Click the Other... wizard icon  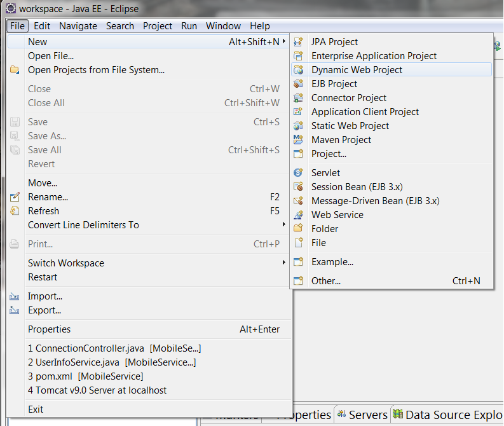click(x=298, y=280)
